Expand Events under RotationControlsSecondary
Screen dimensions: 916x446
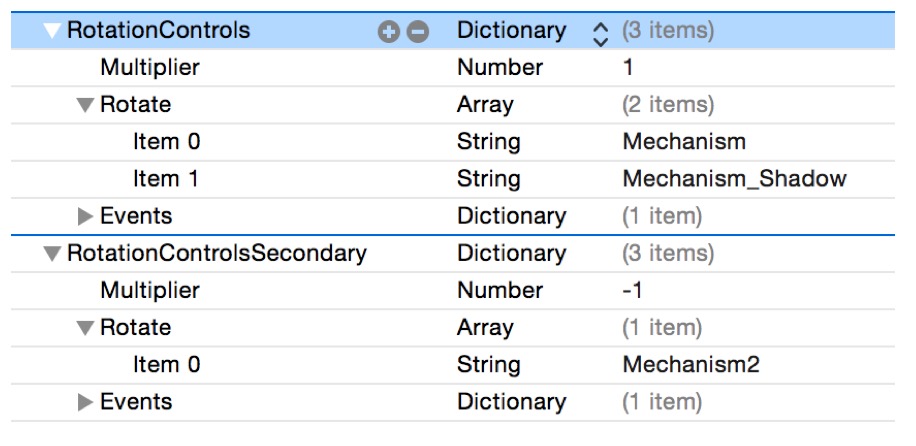tap(85, 402)
